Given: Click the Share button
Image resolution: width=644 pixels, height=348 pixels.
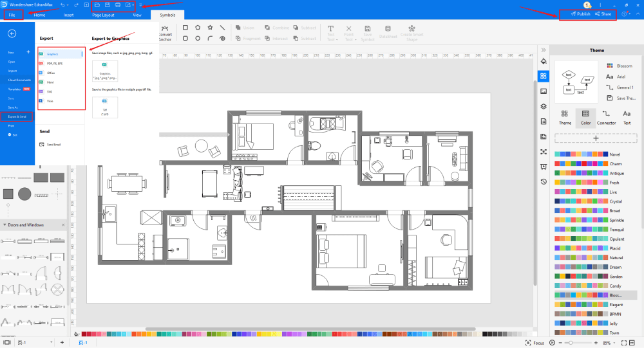Looking at the screenshot, I should click(603, 14).
